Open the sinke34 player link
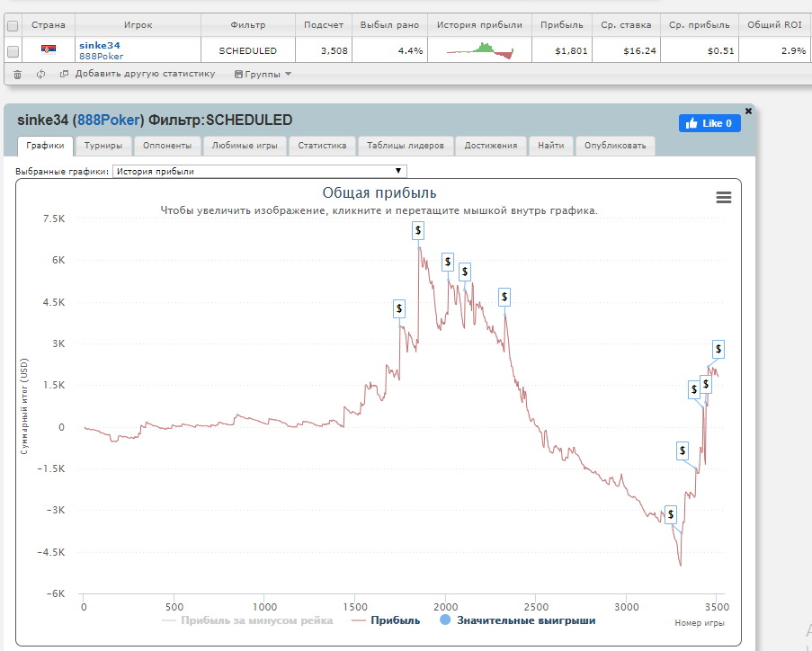This screenshot has width=812, height=651. [99, 45]
